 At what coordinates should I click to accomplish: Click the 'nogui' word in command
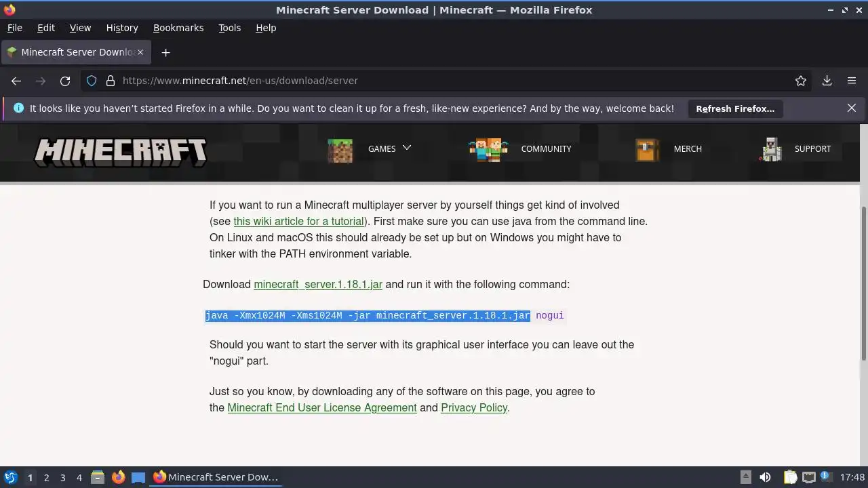coord(550,316)
